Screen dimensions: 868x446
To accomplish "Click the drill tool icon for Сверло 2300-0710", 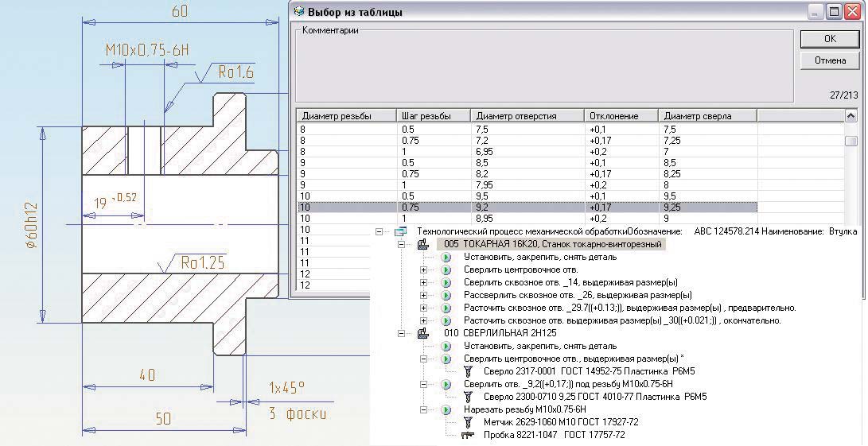I will point(468,397).
